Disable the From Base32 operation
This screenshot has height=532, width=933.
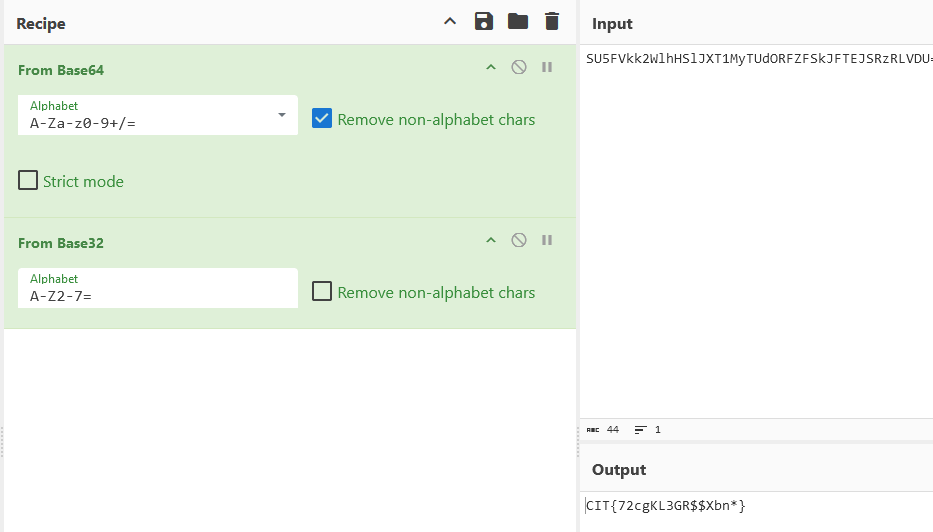point(519,240)
